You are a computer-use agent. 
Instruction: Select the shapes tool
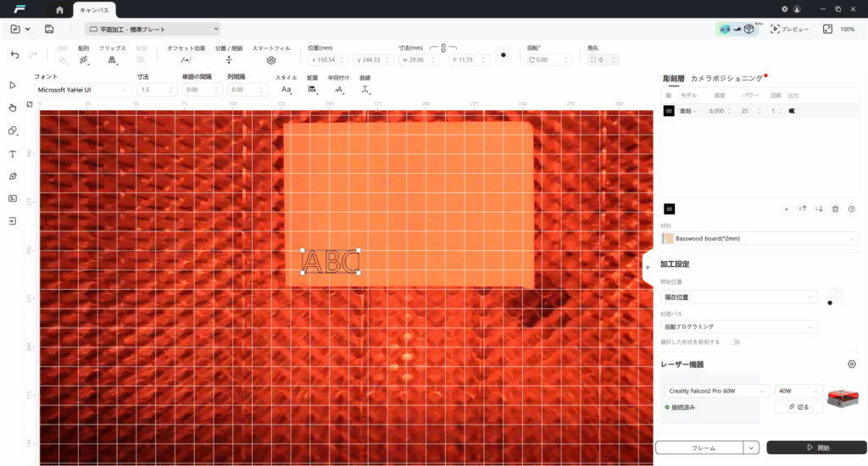tap(13, 130)
